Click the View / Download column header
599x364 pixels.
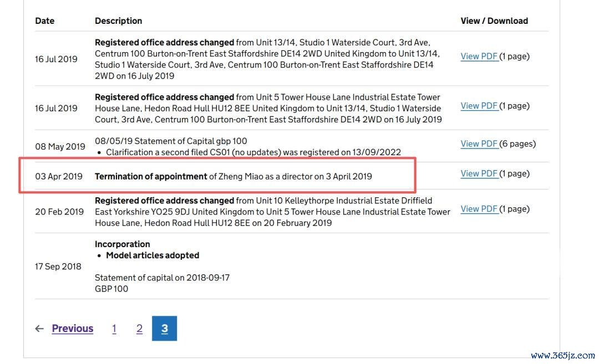494,20
